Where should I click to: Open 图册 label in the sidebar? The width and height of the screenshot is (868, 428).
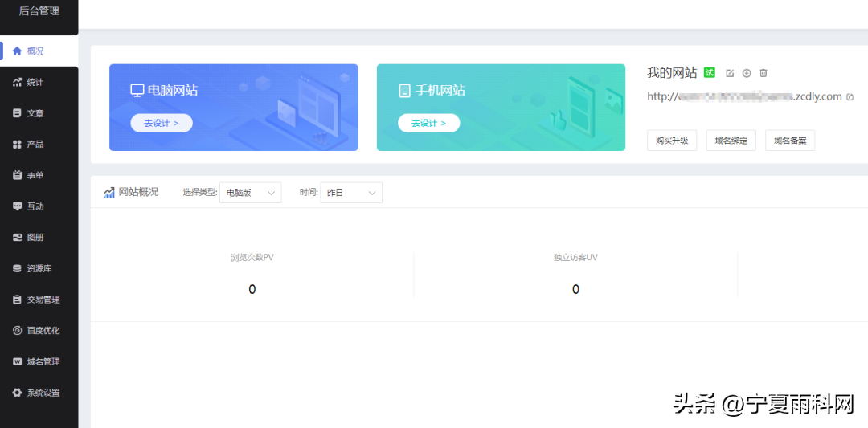pos(35,237)
